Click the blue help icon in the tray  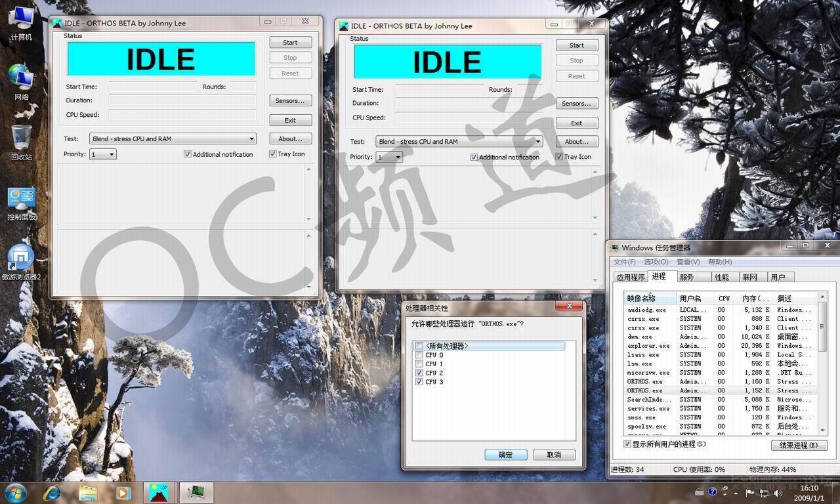tap(713, 492)
